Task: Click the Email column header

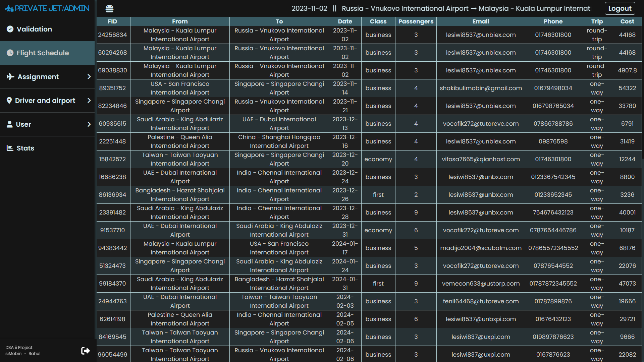Action: pyautogui.click(x=481, y=21)
